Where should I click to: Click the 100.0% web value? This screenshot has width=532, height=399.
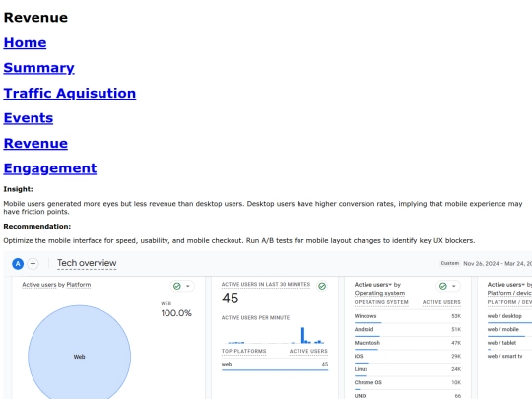pyautogui.click(x=176, y=313)
